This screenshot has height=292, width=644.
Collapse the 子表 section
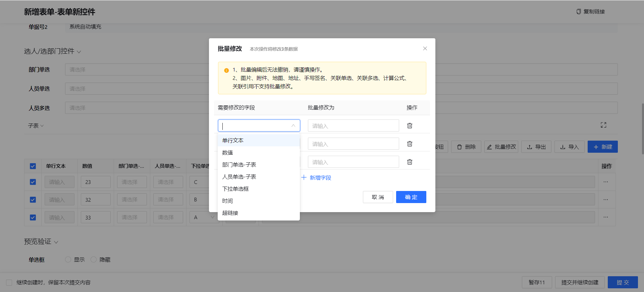coord(42,126)
